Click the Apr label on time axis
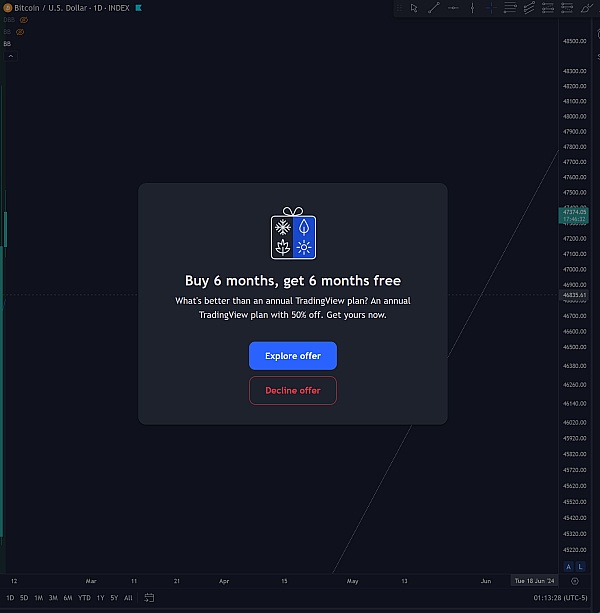 tap(224, 581)
